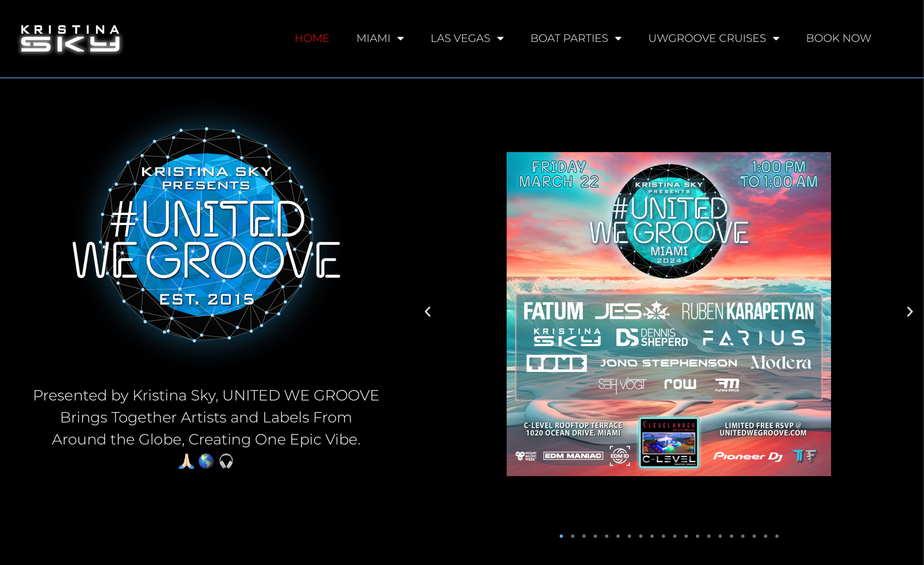Click the Pioneer DJ logo on flyer
924x565 pixels.
coord(748,456)
